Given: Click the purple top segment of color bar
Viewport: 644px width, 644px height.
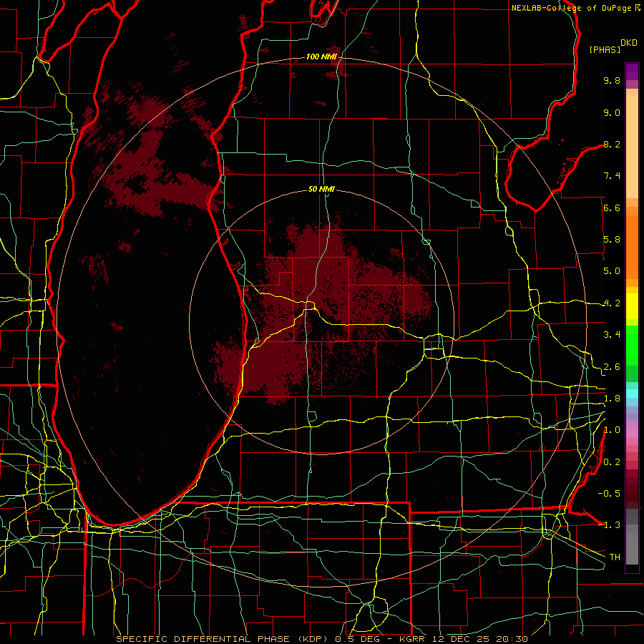Looking at the screenshot, I should pos(632,72).
